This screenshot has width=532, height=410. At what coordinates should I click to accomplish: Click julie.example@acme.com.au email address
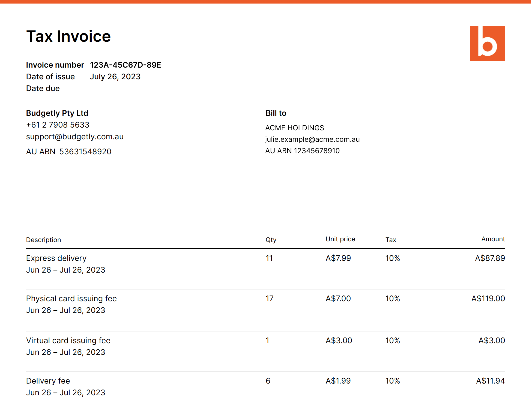coord(312,139)
